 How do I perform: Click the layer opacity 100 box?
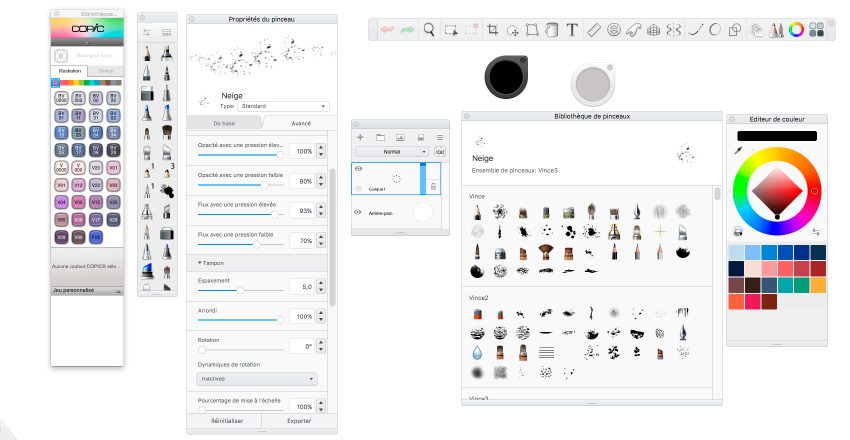(440, 152)
